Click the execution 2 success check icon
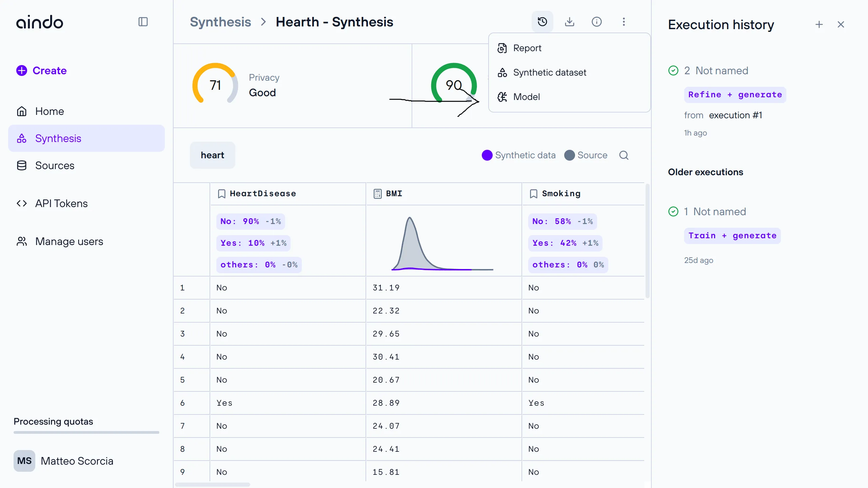This screenshot has height=488, width=868. click(x=673, y=70)
